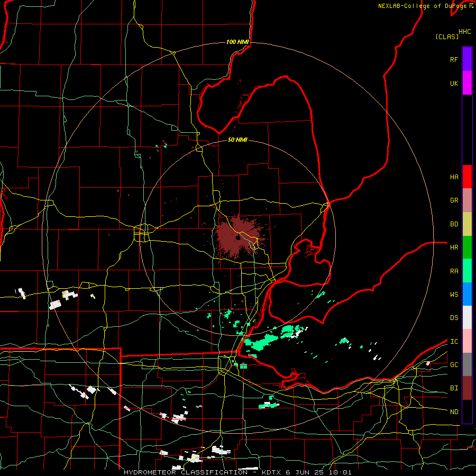
Task: Click the 'GC' legend label
Action: pos(454,365)
